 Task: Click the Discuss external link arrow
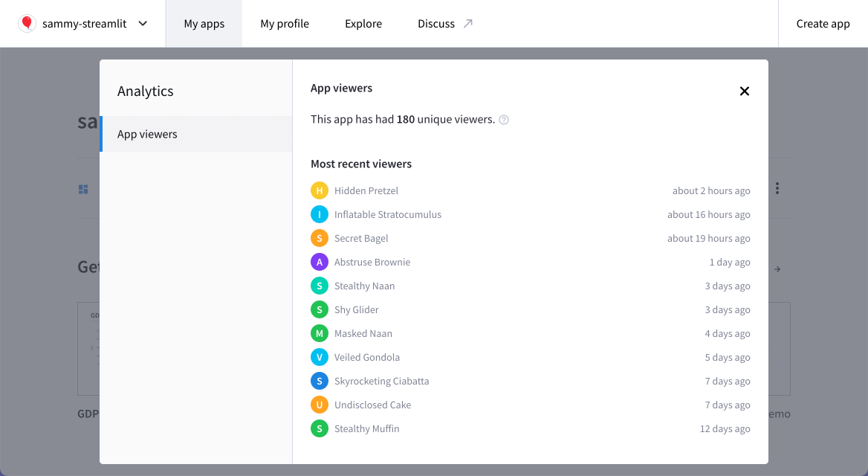click(x=469, y=22)
